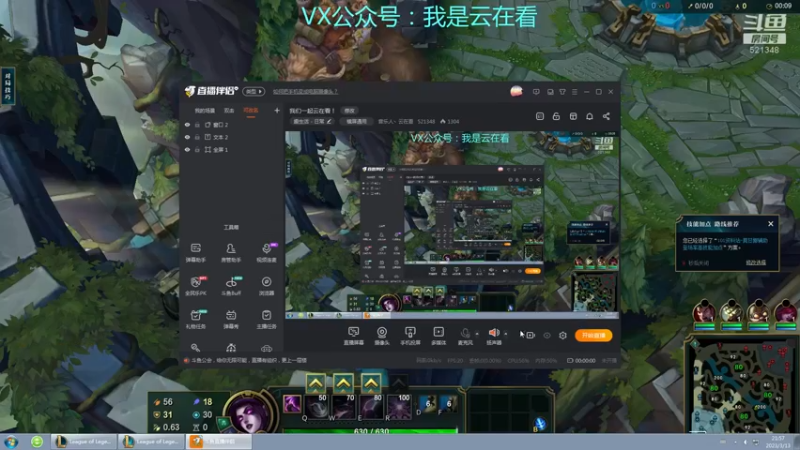Toggle lock on 全屏 1 source

[197, 149]
